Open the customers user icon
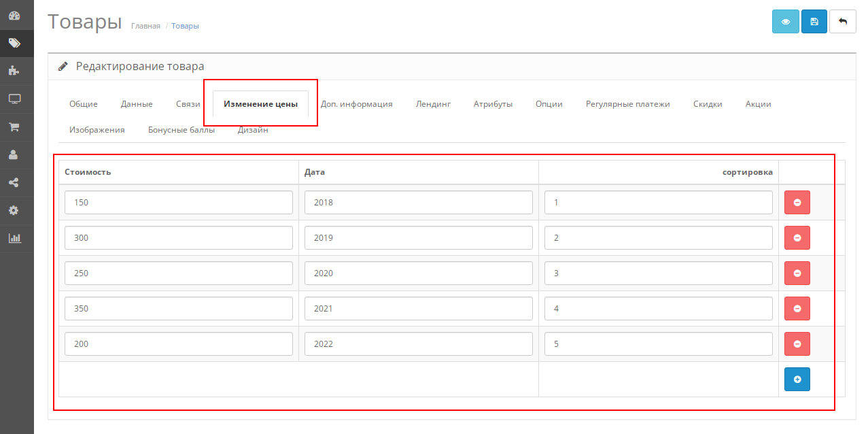The image size is (868, 434). click(14, 154)
